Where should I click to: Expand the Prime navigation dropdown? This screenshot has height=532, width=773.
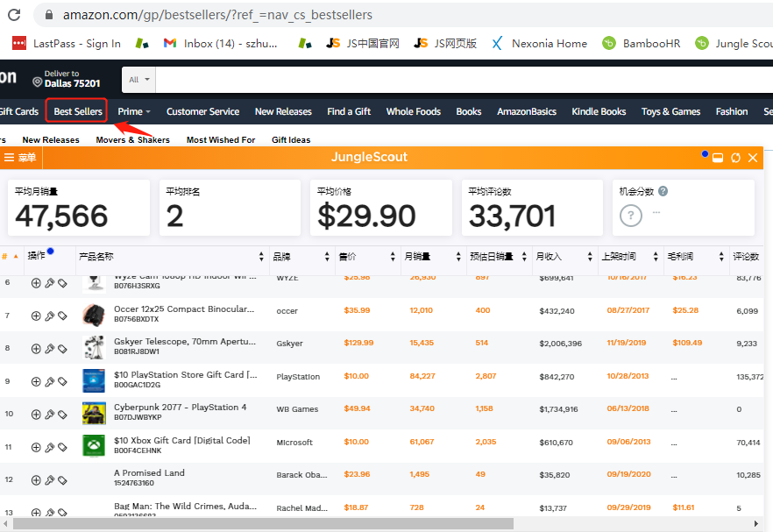tap(134, 111)
